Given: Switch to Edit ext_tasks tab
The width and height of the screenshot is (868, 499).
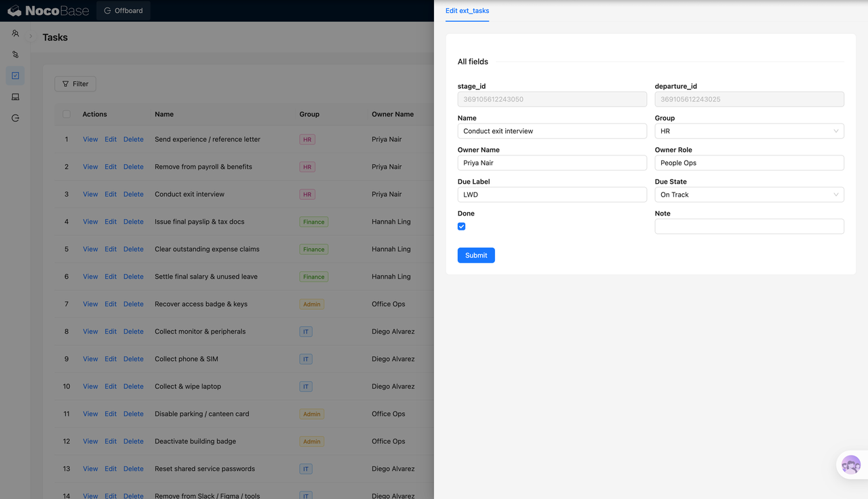Looking at the screenshot, I should (467, 11).
